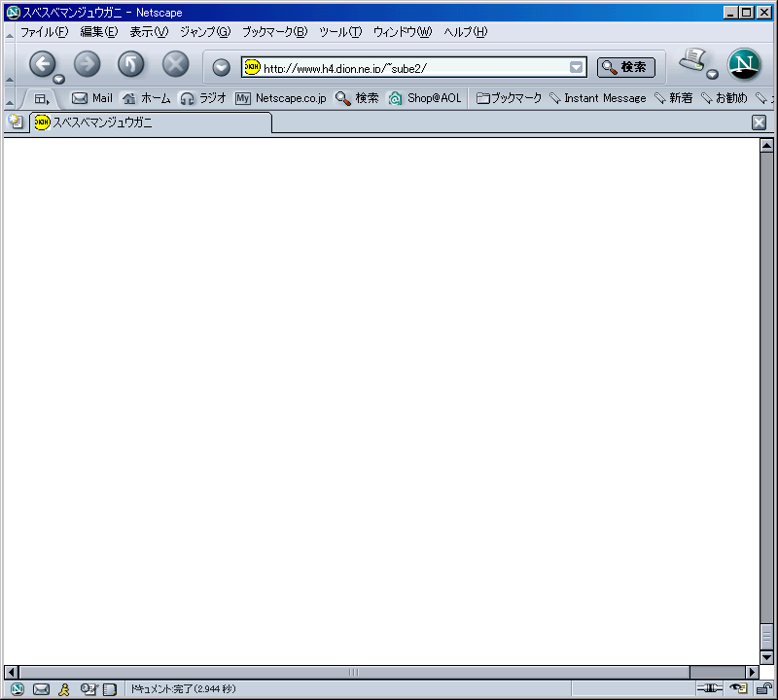This screenshot has width=778, height=700.
Task: Open the ツール(T) menu
Action: pyautogui.click(x=340, y=32)
